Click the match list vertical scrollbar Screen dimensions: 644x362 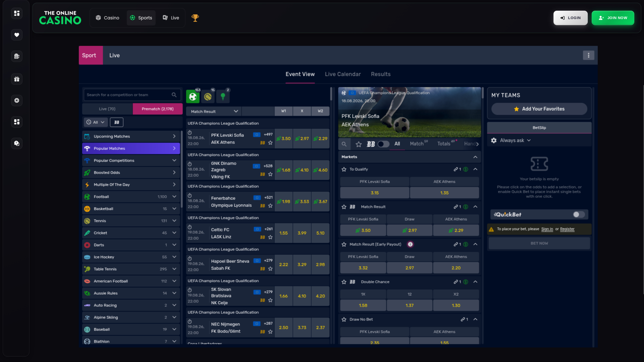click(331, 94)
